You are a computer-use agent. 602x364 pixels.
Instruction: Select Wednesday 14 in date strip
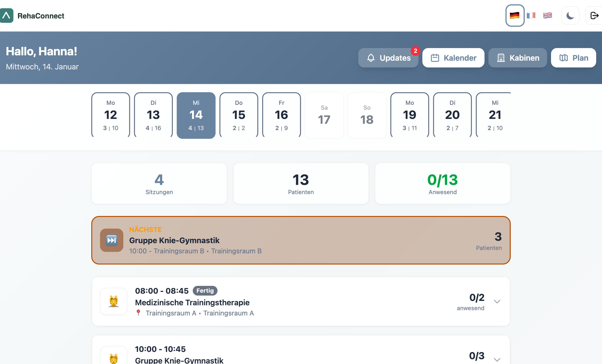[x=196, y=115]
